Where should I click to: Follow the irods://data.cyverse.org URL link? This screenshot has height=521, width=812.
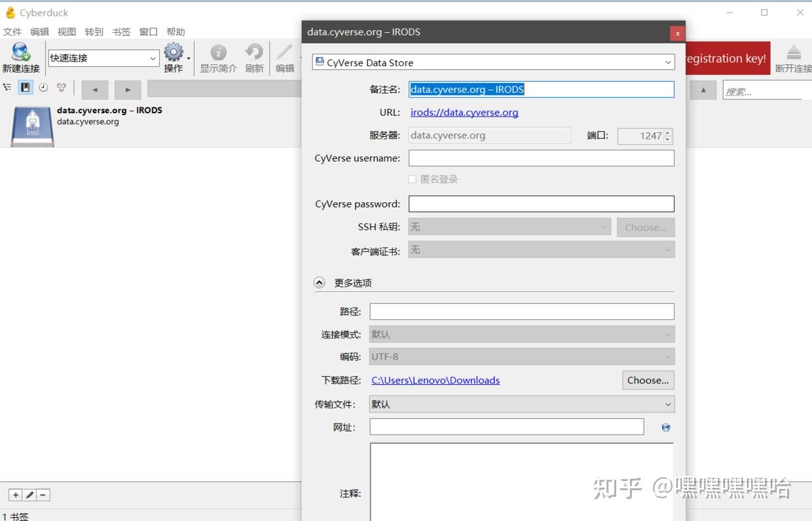coord(464,113)
